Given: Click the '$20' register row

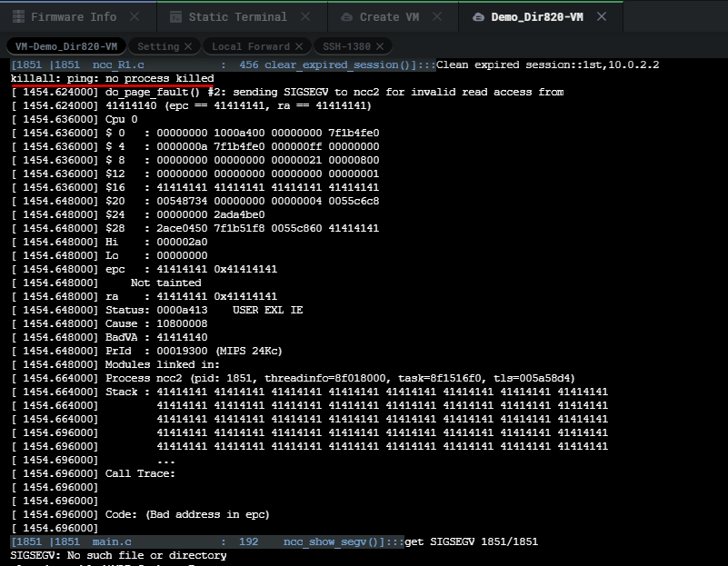Looking at the screenshot, I should (x=195, y=201).
